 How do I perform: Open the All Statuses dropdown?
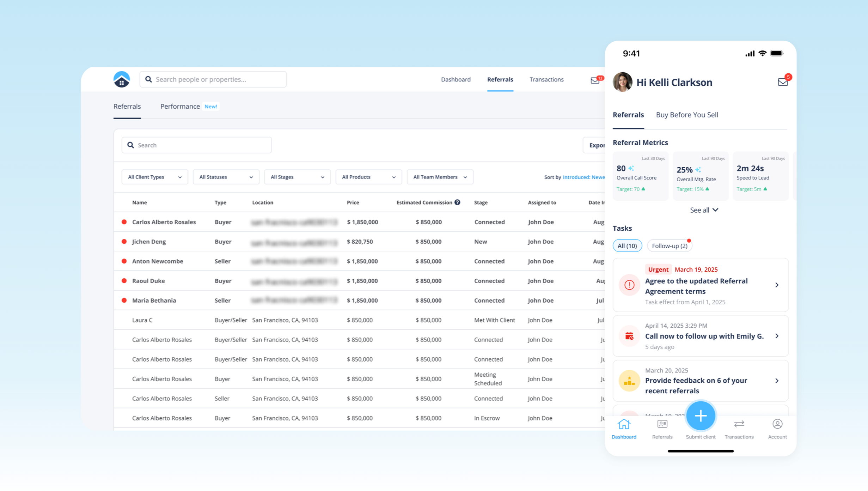tap(226, 177)
